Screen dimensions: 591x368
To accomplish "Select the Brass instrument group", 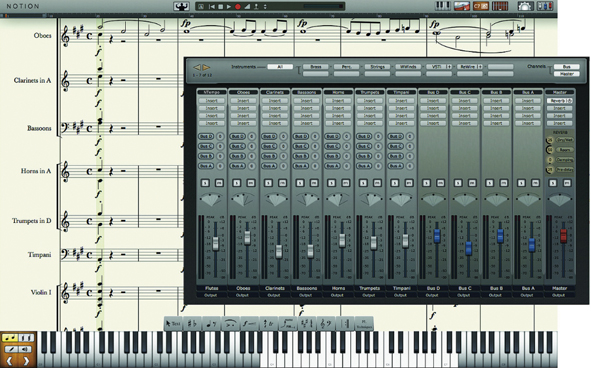I will [x=315, y=67].
